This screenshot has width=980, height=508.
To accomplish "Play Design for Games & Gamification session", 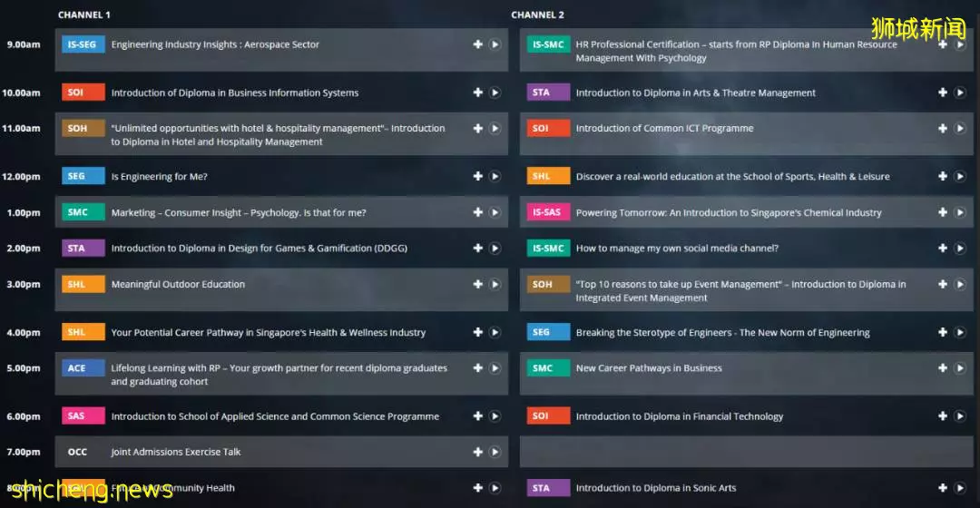I will click(x=495, y=248).
